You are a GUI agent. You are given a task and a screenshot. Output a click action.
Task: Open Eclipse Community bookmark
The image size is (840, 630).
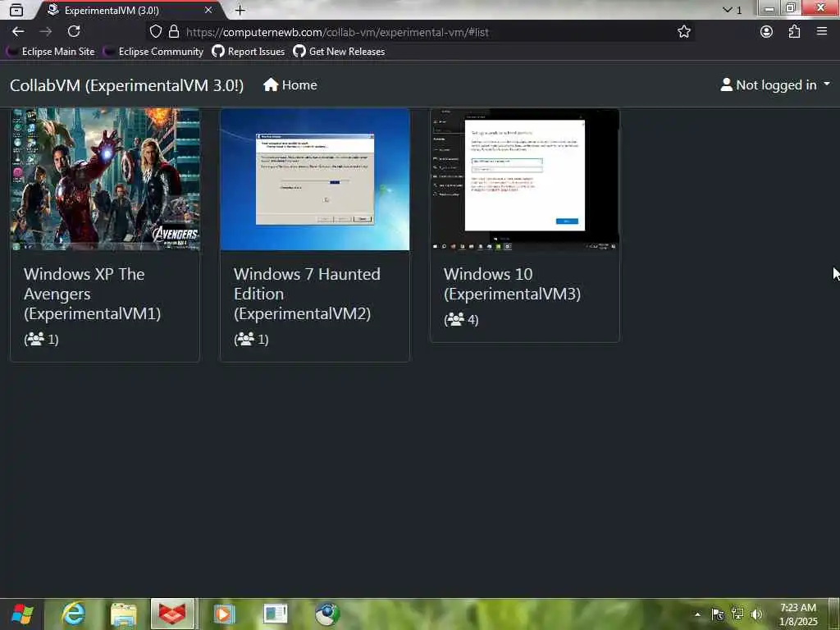pos(153,52)
